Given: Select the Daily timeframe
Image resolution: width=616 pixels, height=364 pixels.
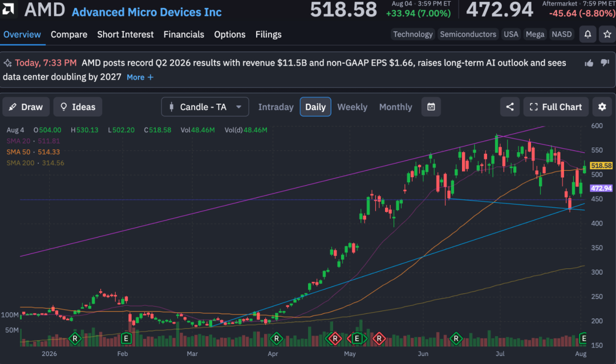Looking at the screenshot, I should pos(315,107).
